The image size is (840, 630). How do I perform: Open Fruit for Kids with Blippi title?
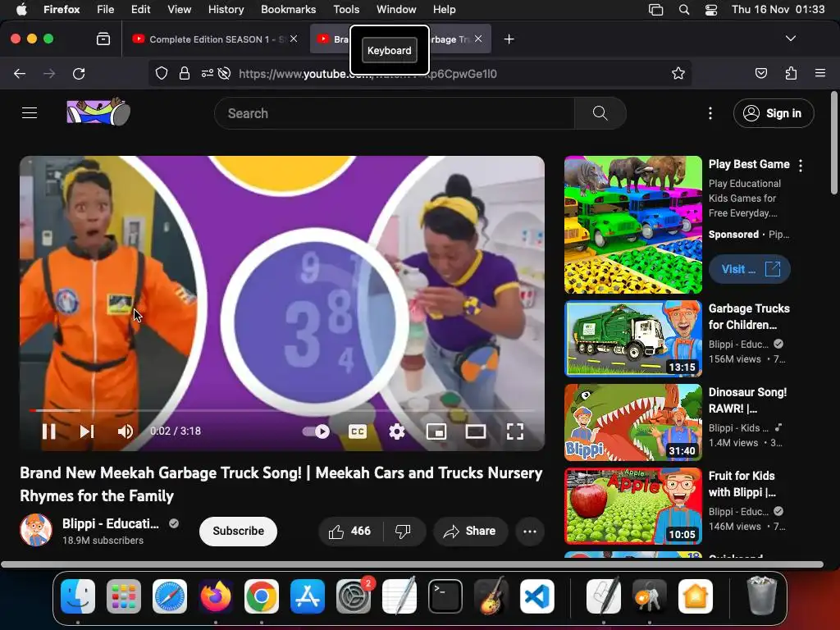point(742,484)
